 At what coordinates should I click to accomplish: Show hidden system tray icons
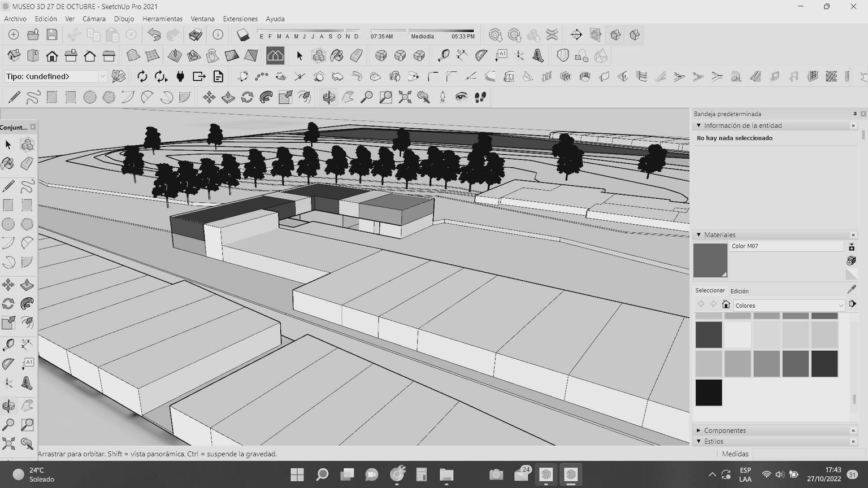tap(712, 474)
